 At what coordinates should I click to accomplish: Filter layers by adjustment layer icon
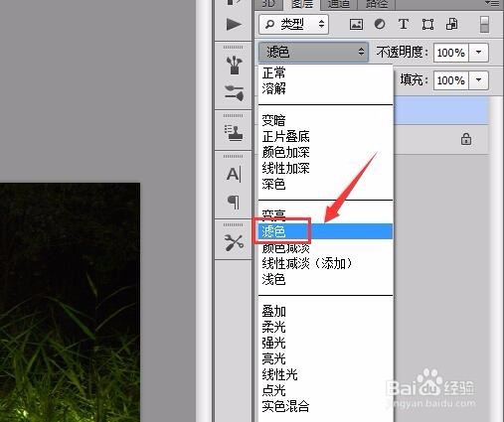tap(380, 24)
